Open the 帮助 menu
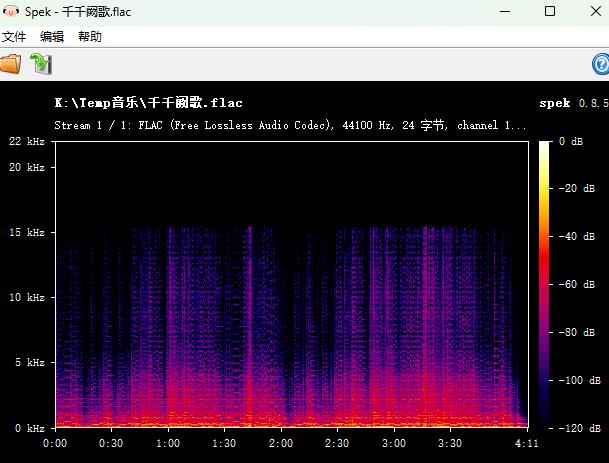 [x=89, y=37]
